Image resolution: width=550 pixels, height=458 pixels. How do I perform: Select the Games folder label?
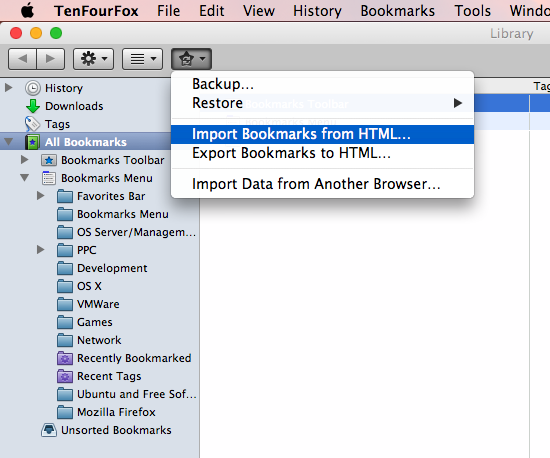point(95,322)
